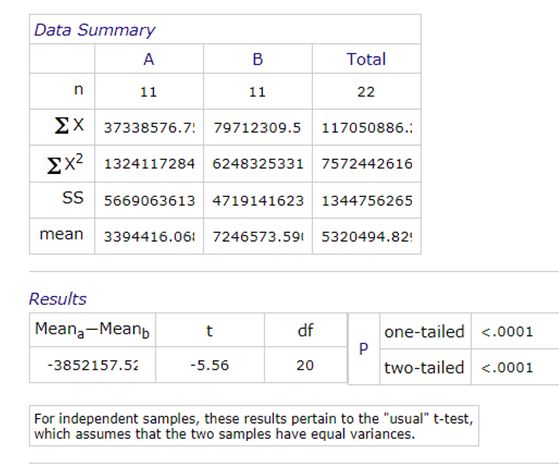Screen dimensions: 559x466
Task: Click the SS value for sample B
Action: coord(257,201)
